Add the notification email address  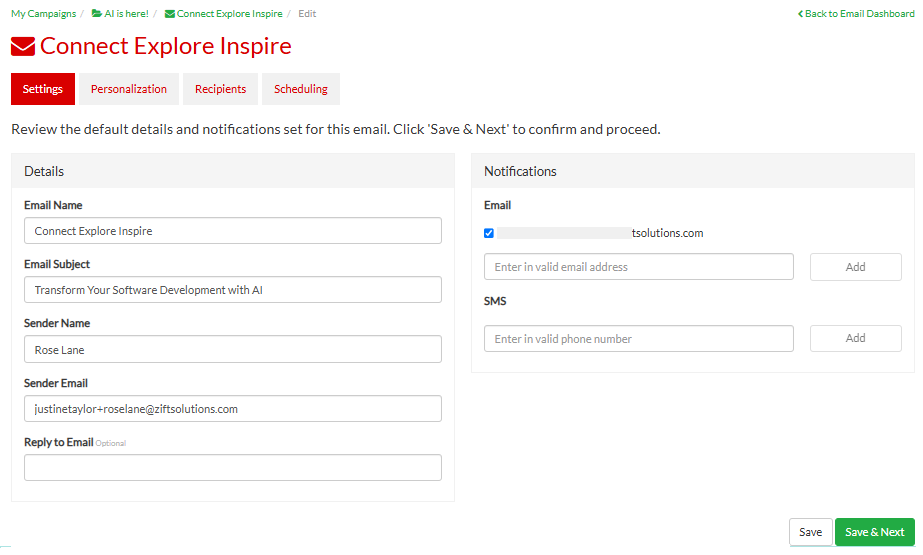(855, 267)
